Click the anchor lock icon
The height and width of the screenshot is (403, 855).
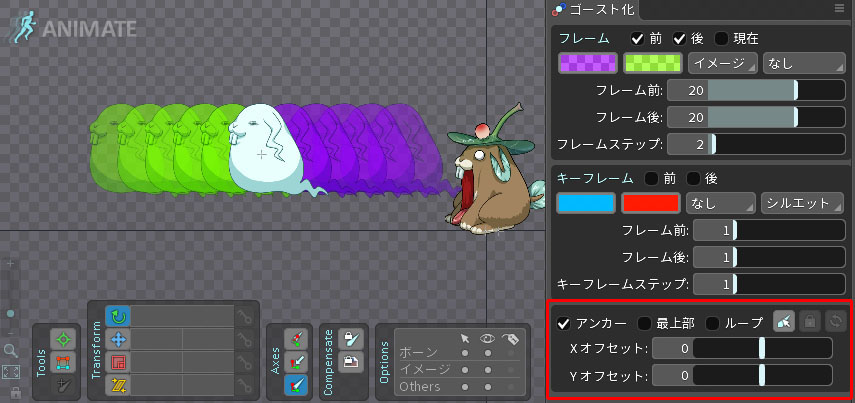pos(810,322)
